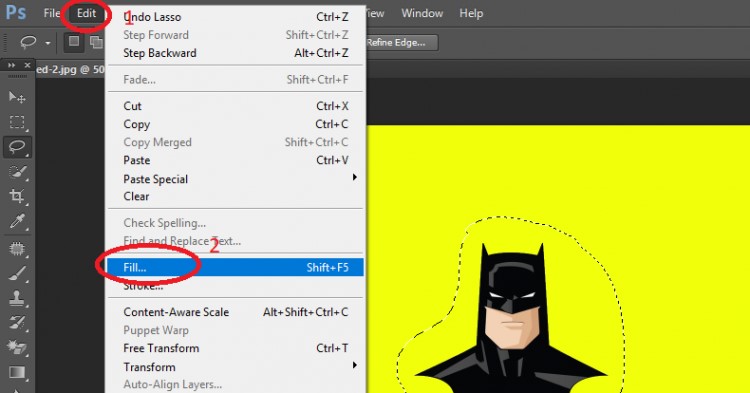The width and height of the screenshot is (750, 393).
Task: Select the Eyedropper tool
Action: tap(17, 221)
